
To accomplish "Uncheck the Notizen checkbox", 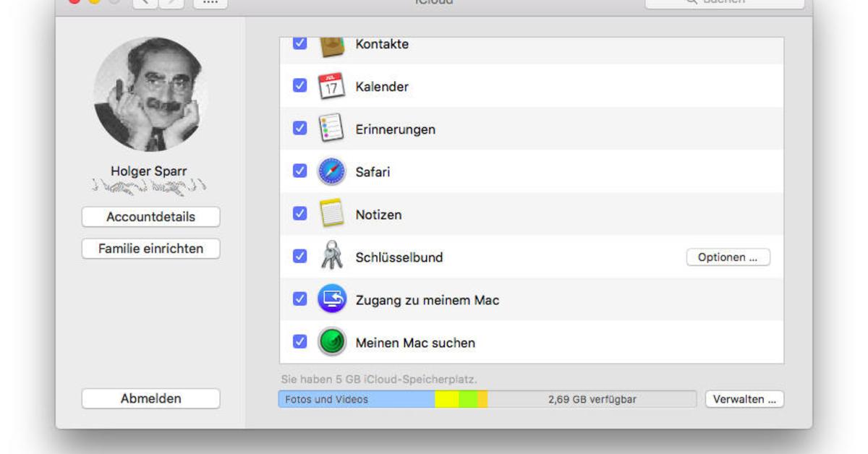I will click(x=299, y=214).
